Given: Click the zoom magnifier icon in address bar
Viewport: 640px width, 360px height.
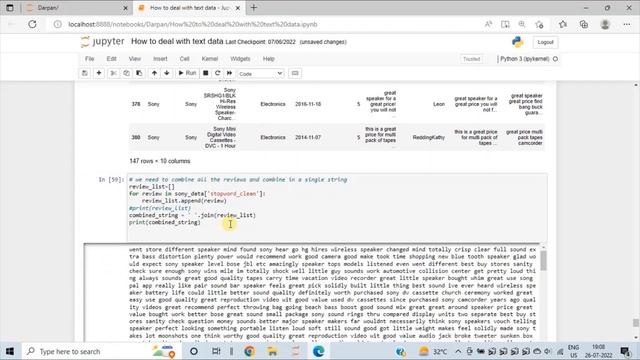Looking at the screenshot, I should click(522, 24).
